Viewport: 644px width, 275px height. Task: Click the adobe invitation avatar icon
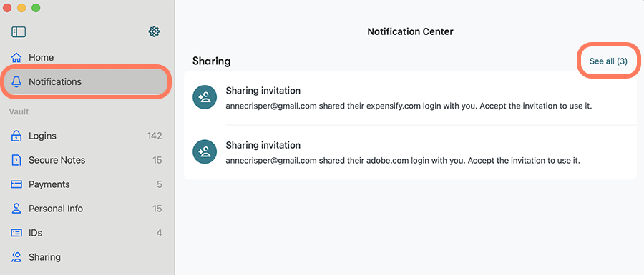(205, 152)
